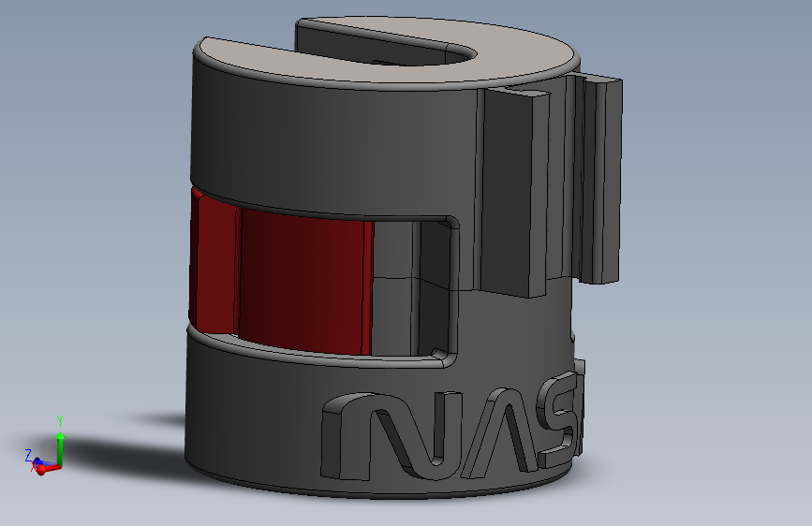Click the green Y axis arrow of the triad
The image size is (812, 526).
point(60,449)
